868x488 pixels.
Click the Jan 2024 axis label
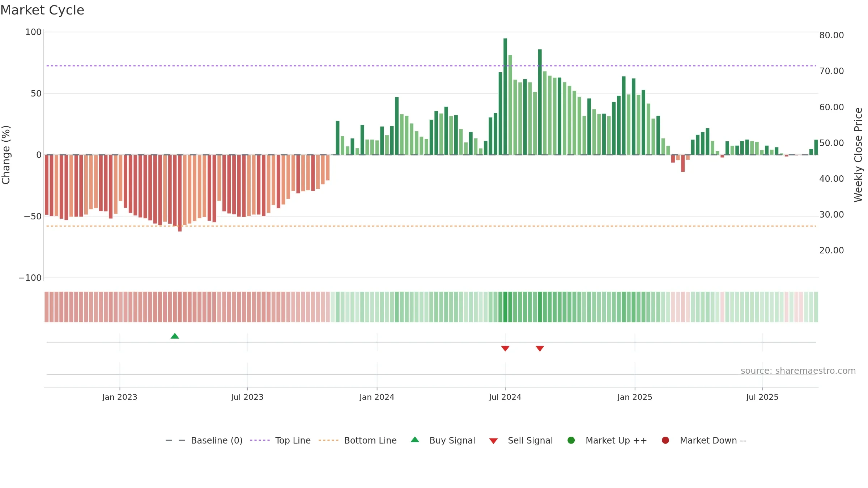(x=377, y=397)
